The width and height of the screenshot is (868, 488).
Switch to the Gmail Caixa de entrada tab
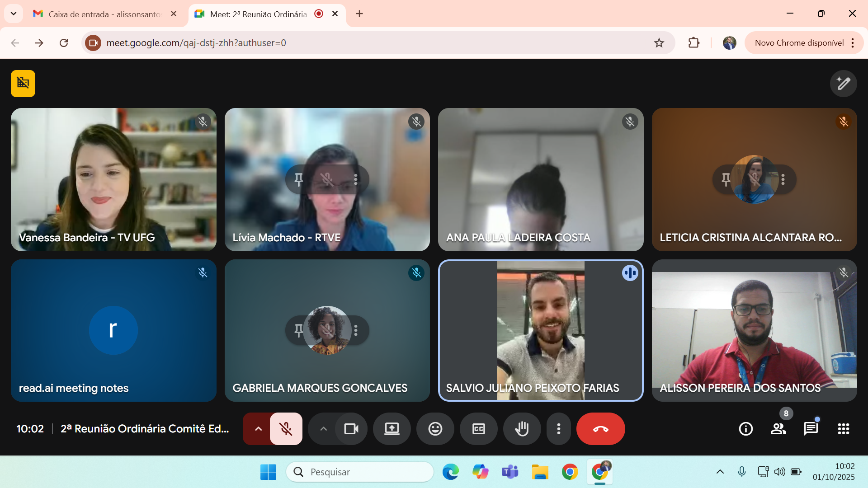[104, 14]
